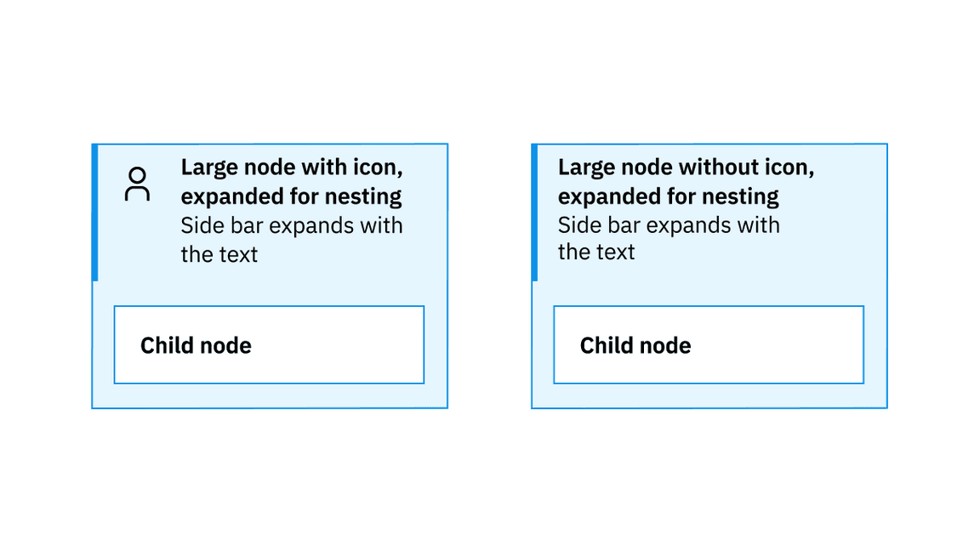Click 'the text' line under the right node title
Image resolution: width=980 pixels, height=551 pixels.
click(596, 253)
